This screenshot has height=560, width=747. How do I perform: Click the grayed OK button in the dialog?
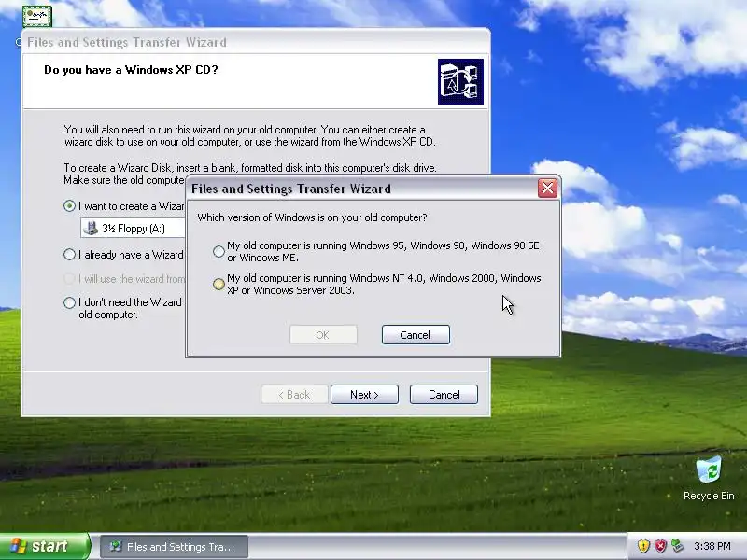323,335
